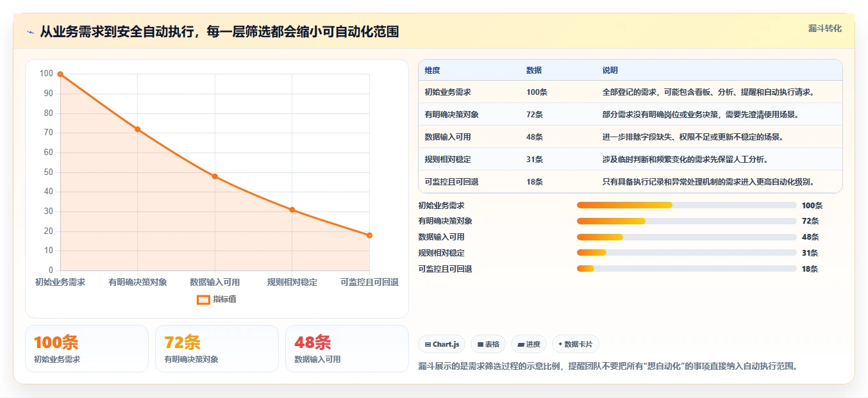Viewport: 868px width, 398px height.
Task: Click the 初始业务需求 x-axis label
Action: [60, 282]
